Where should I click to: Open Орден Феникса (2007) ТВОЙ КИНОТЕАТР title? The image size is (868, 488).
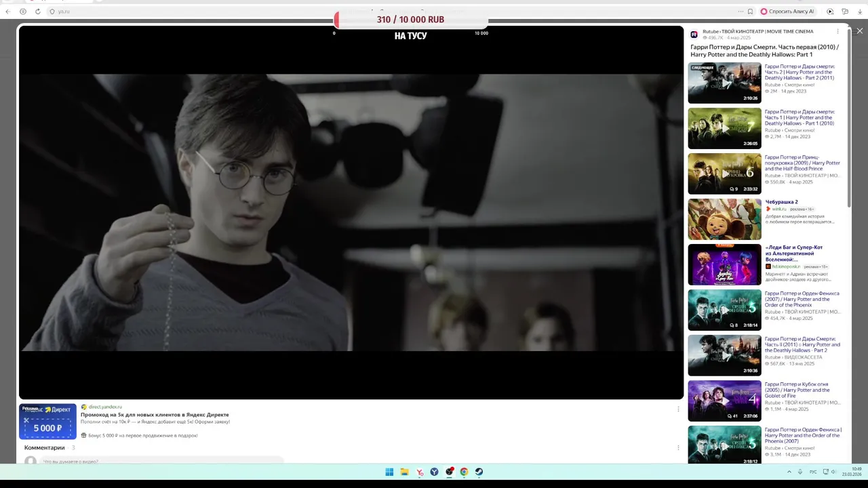coord(802,300)
